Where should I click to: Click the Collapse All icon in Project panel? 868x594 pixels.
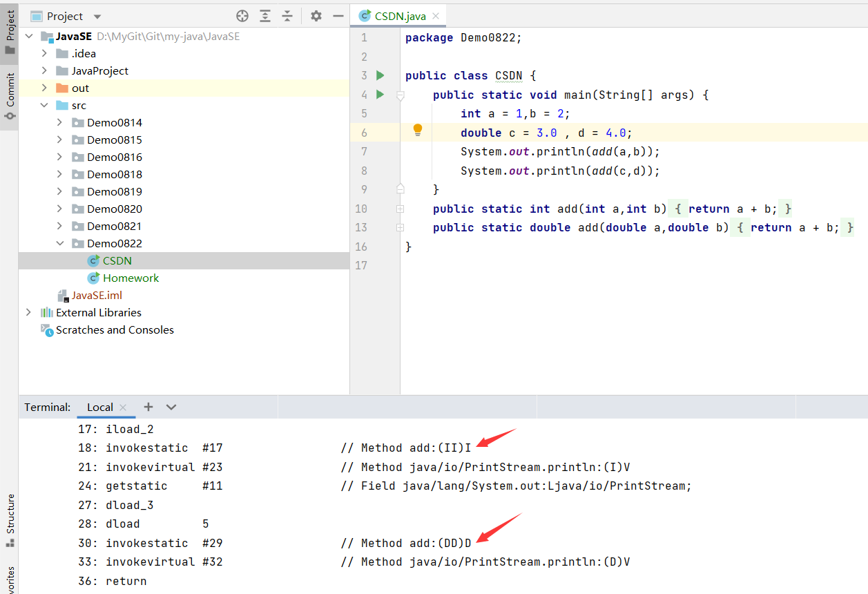point(287,16)
